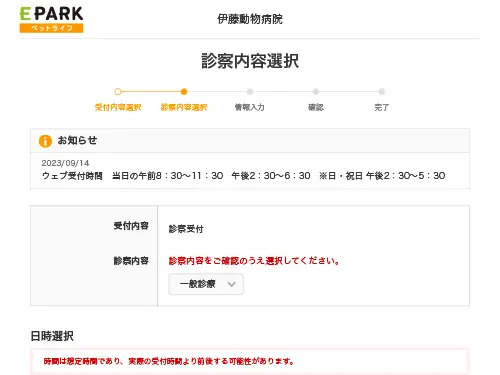500x375 pixels.
Task: Click the 情報入力 step label
Action: 250,107
